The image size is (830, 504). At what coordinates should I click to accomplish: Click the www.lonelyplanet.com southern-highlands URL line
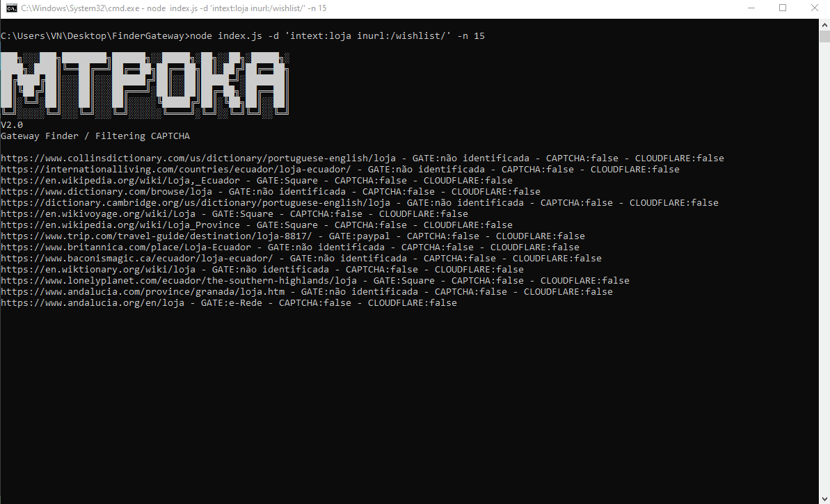tap(315, 280)
